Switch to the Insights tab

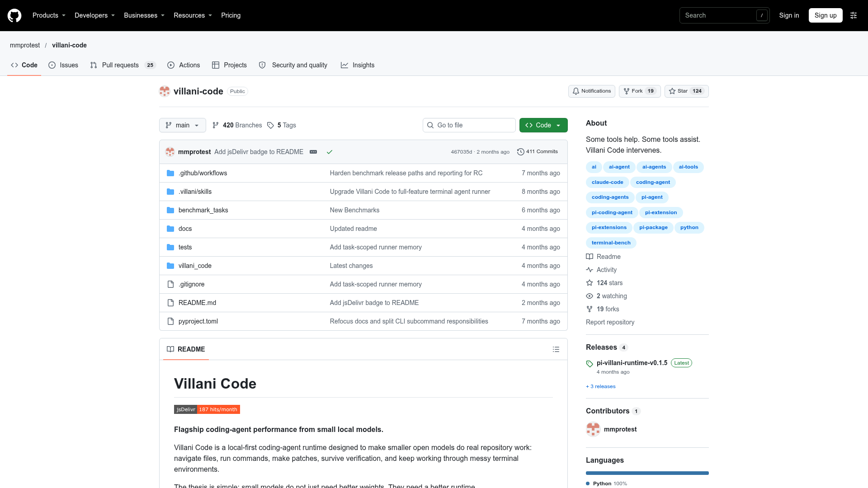point(358,65)
